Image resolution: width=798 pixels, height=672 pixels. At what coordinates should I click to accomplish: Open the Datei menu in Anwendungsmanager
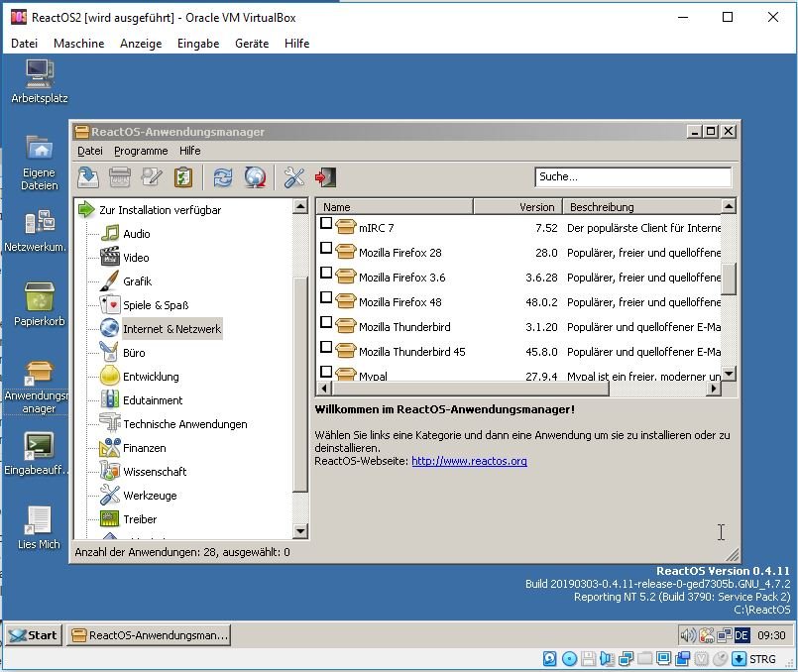point(90,151)
